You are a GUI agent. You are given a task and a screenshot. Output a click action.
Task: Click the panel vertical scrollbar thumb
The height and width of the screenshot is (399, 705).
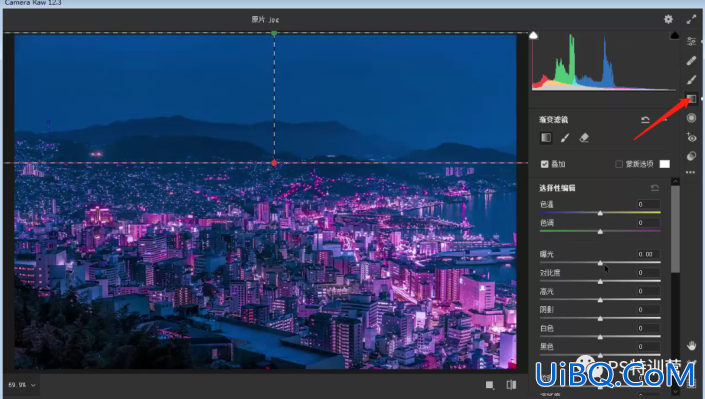pos(675,229)
